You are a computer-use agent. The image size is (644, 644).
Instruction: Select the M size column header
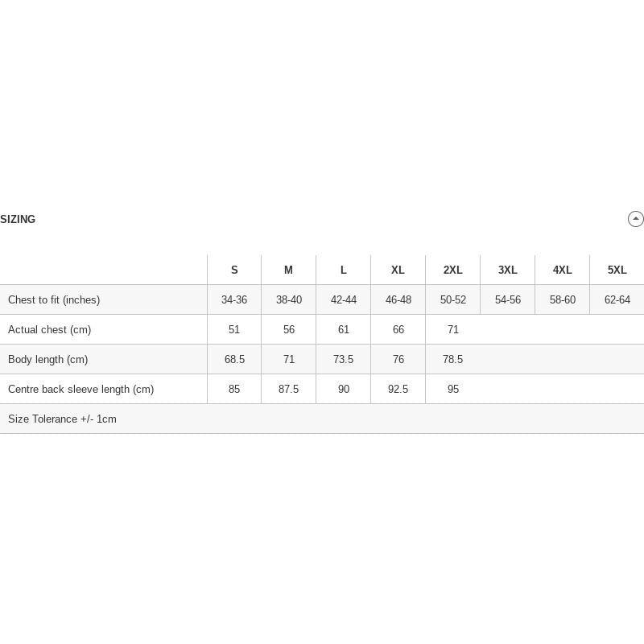pos(289,270)
